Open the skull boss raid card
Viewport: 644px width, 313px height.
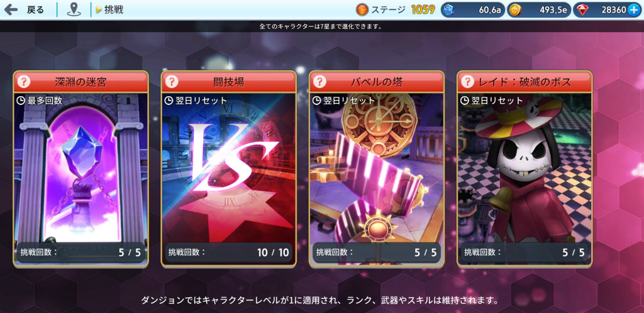tap(525, 169)
